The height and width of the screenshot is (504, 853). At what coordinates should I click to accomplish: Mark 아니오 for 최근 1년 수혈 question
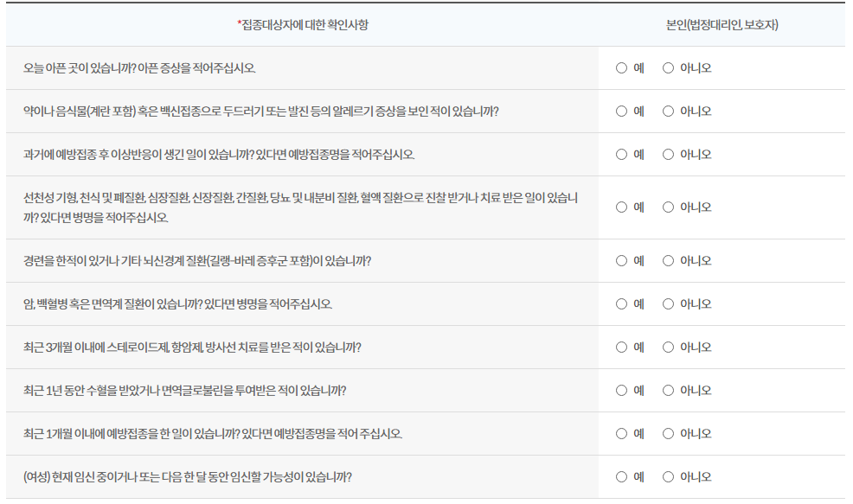668,391
